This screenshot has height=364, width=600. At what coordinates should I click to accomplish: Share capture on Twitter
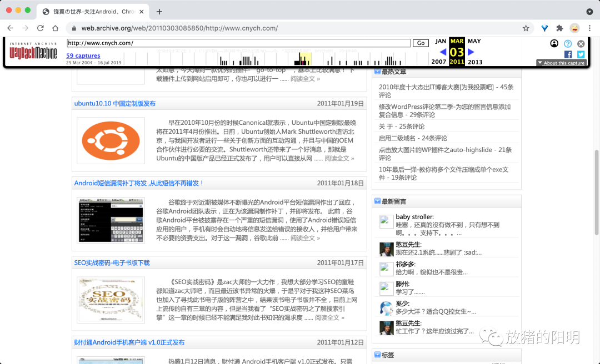pos(581,54)
